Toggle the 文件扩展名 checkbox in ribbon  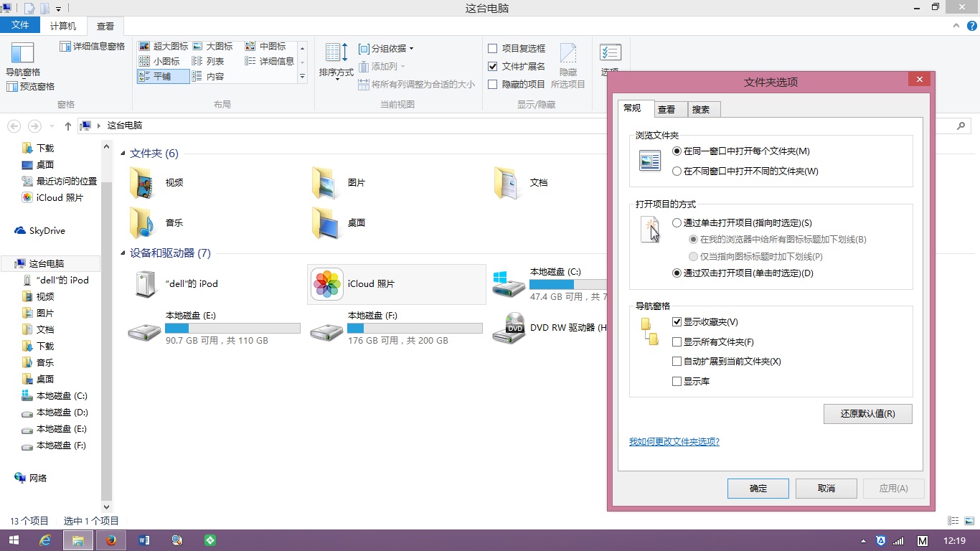pyautogui.click(x=492, y=66)
